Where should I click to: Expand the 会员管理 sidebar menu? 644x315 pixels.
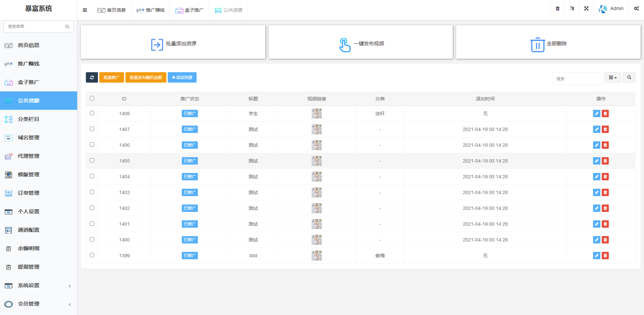[39, 304]
